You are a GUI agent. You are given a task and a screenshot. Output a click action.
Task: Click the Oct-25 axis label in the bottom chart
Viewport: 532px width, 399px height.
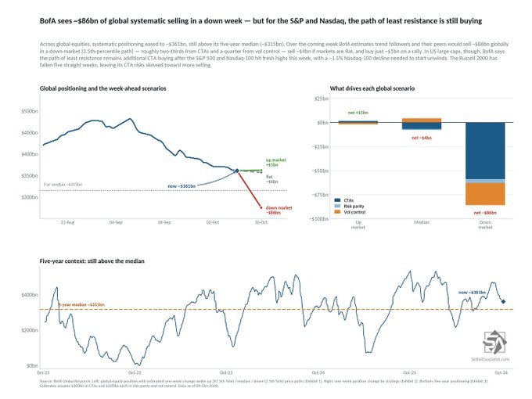[x=409, y=372]
